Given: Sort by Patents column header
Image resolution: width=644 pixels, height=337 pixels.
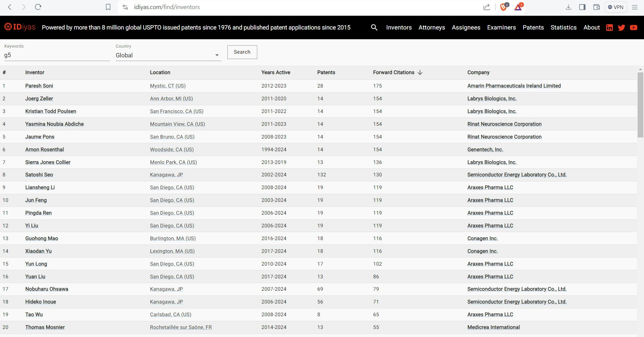Looking at the screenshot, I should 326,72.
